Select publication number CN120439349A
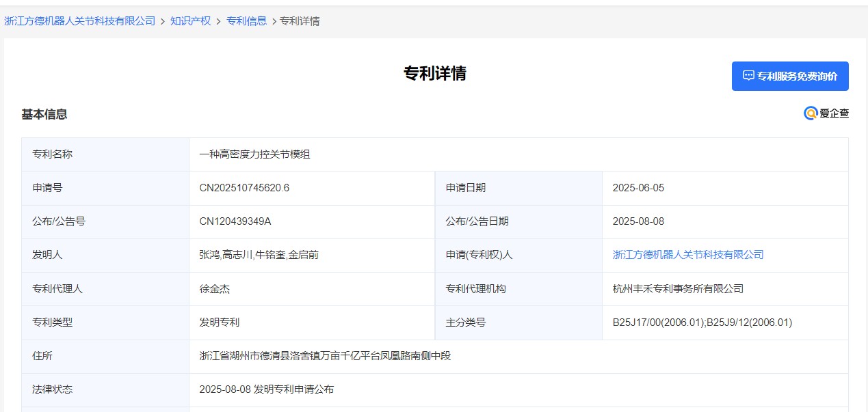The height and width of the screenshot is (412, 868). coord(235,221)
